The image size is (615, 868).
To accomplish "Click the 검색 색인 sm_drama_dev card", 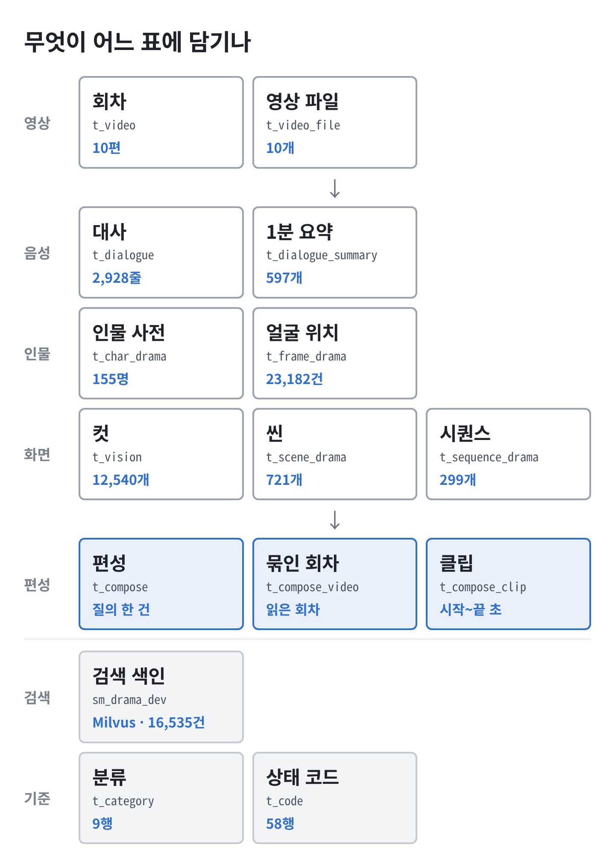I will (161, 697).
